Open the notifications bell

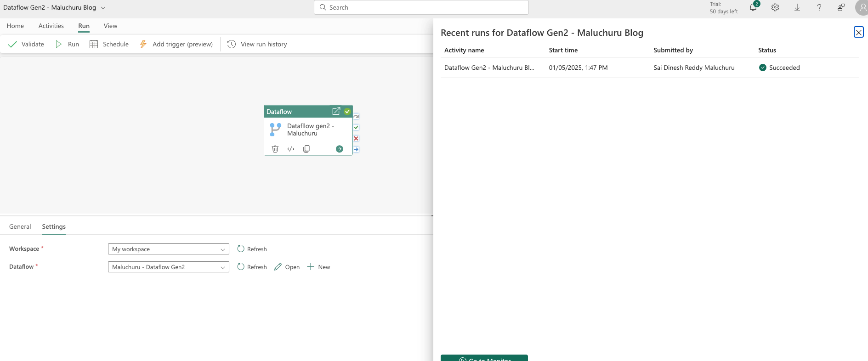[753, 7]
